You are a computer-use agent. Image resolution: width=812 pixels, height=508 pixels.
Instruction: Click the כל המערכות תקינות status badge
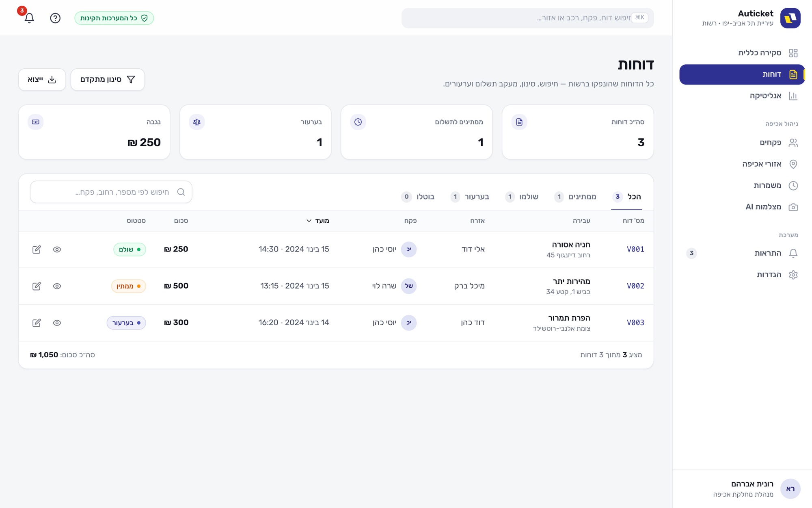pos(114,18)
